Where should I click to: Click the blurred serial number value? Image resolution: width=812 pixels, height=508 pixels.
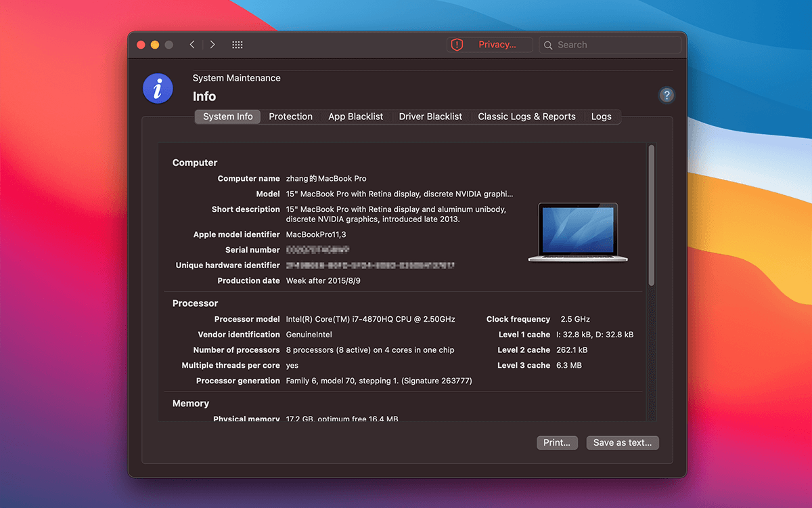coord(317,250)
